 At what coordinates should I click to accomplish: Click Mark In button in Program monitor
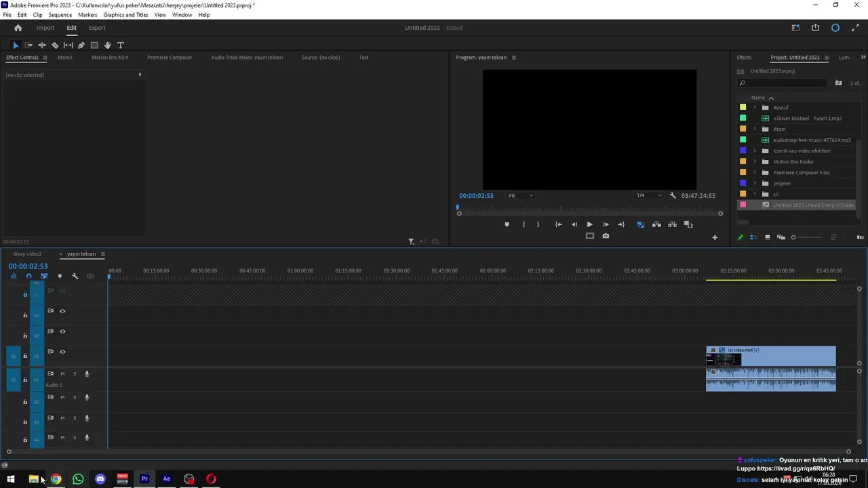(523, 224)
